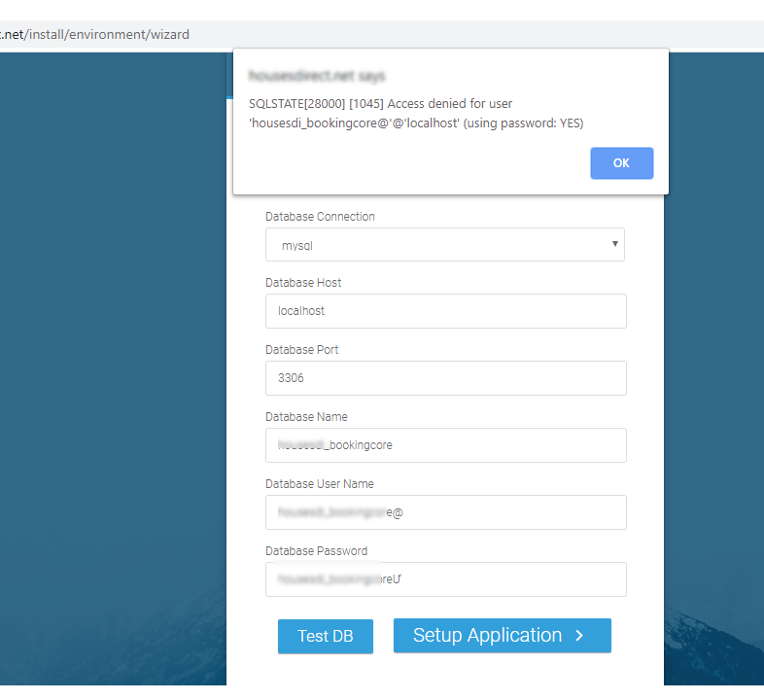This screenshot has height=700, width=764.
Task: Click the Database User Name label
Action: tap(319, 484)
